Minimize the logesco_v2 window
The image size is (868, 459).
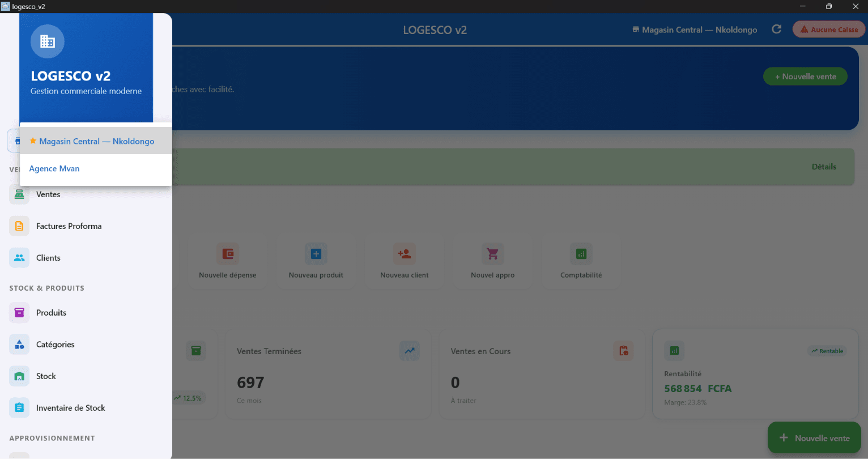point(803,6)
